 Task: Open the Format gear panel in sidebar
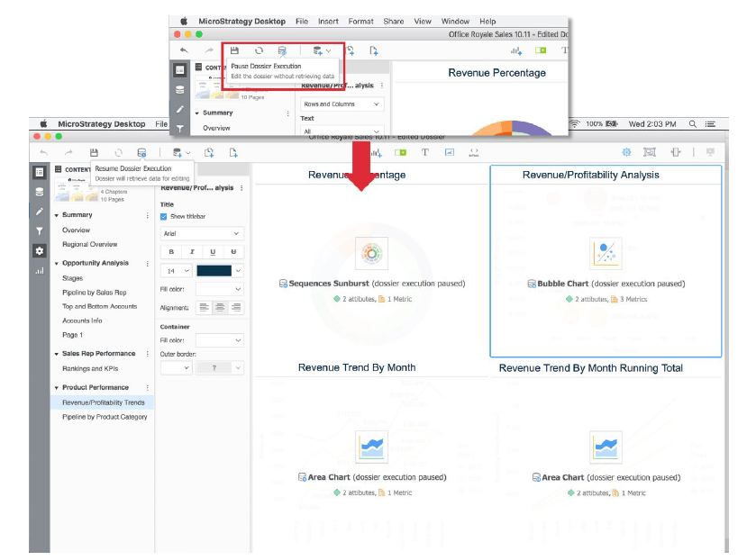coord(40,250)
